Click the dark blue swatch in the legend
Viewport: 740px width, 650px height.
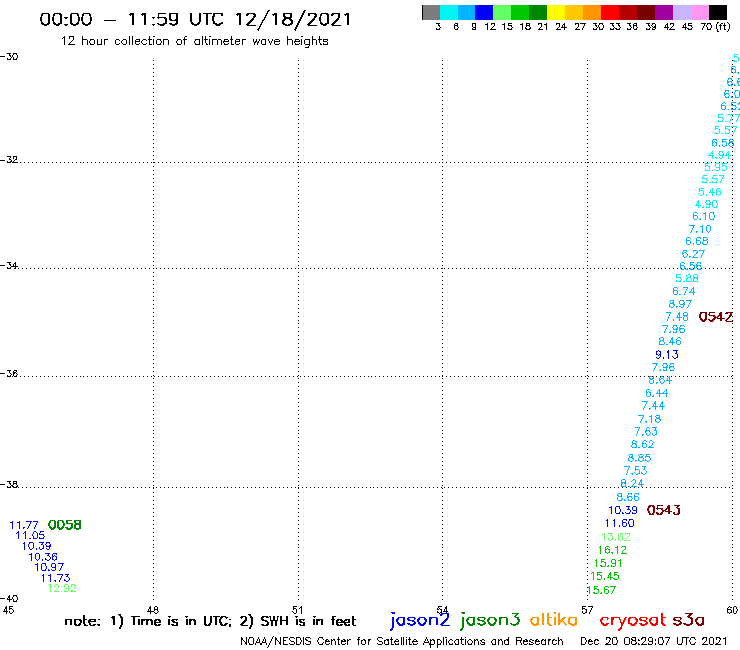[484, 12]
